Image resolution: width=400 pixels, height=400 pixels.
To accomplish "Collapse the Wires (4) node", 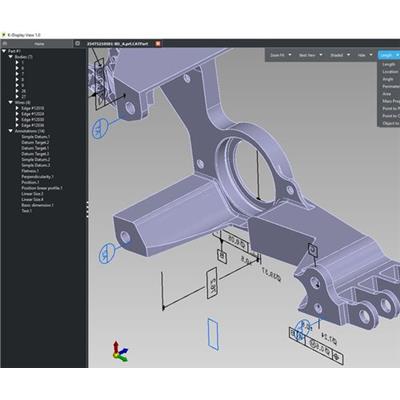I will (11, 102).
